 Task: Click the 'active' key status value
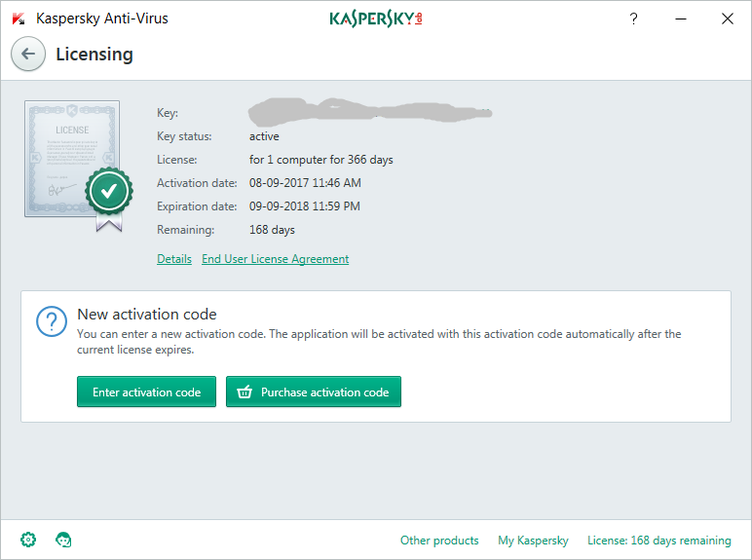point(264,136)
